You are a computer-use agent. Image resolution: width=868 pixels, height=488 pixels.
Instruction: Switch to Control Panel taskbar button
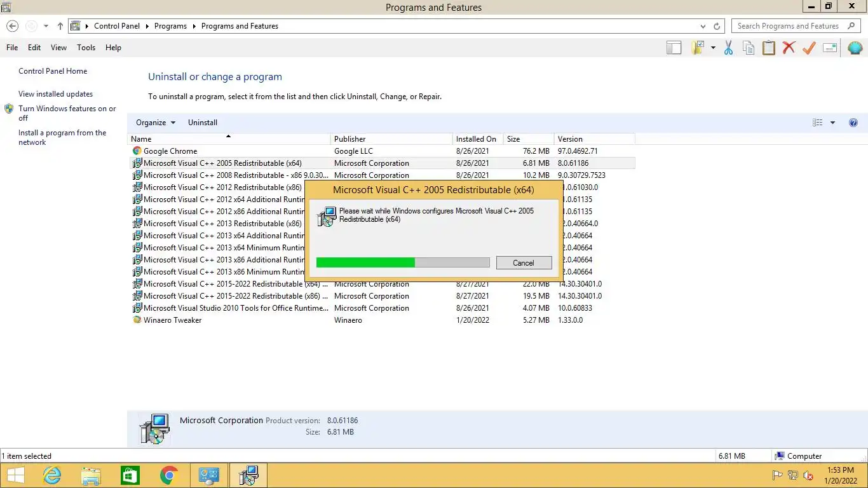[208, 475]
